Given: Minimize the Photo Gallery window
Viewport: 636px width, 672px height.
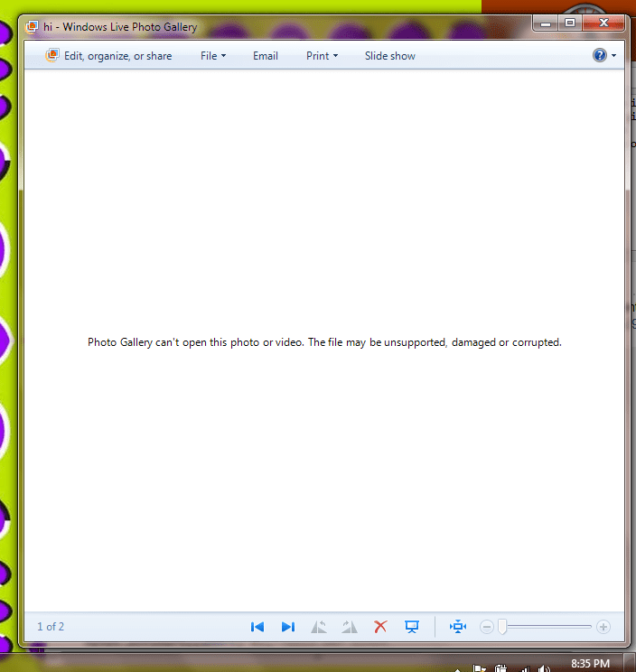Looking at the screenshot, I should 545,23.
